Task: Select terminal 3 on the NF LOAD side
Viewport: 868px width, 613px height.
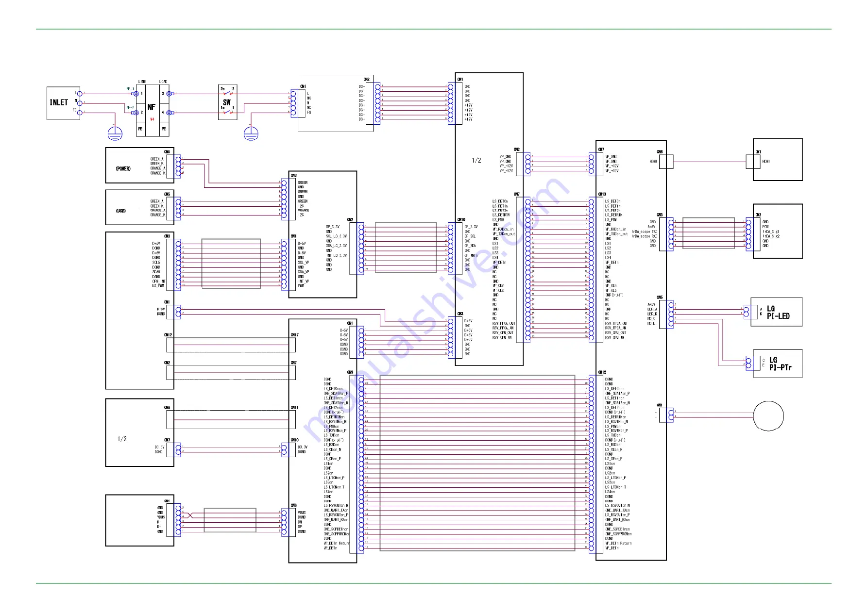Action: 169,94
